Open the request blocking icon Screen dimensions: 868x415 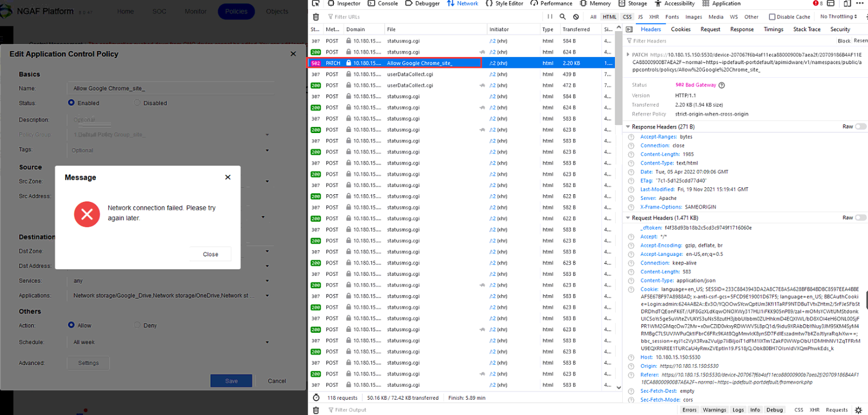[x=576, y=17]
